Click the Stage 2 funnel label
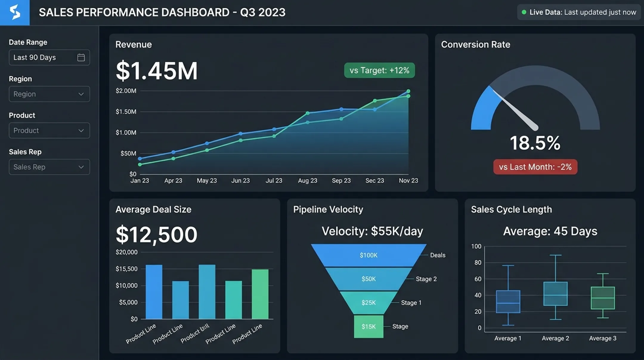Image resolution: width=644 pixels, height=360 pixels. [426, 279]
